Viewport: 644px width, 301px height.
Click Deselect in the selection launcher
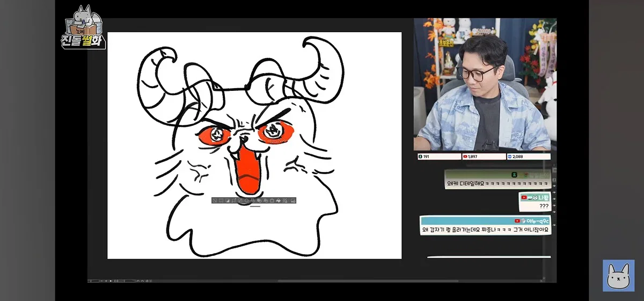[215, 200]
